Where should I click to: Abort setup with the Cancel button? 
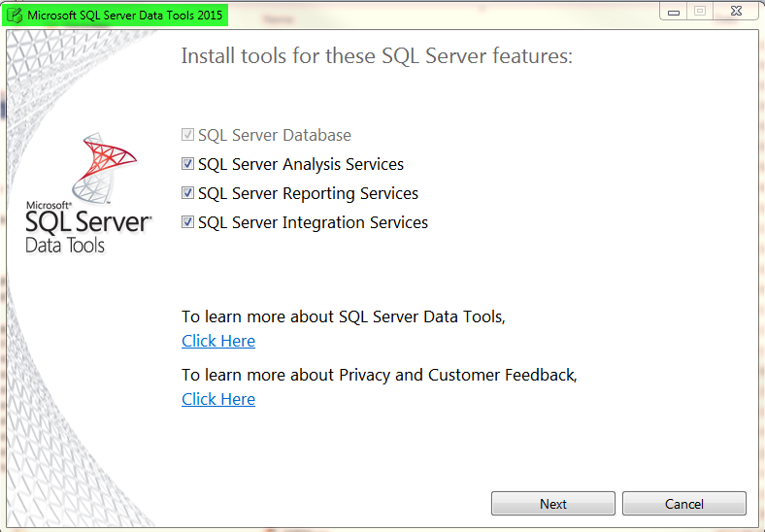tap(684, 504)
